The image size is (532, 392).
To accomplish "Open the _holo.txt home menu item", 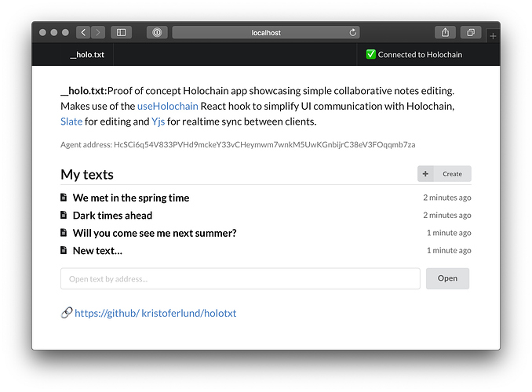I will point(88,55).
